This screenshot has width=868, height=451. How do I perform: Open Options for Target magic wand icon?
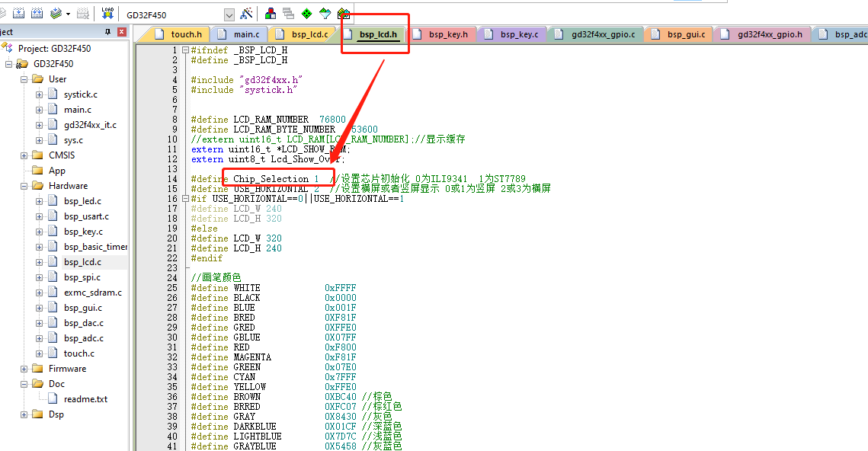[246, 13]
